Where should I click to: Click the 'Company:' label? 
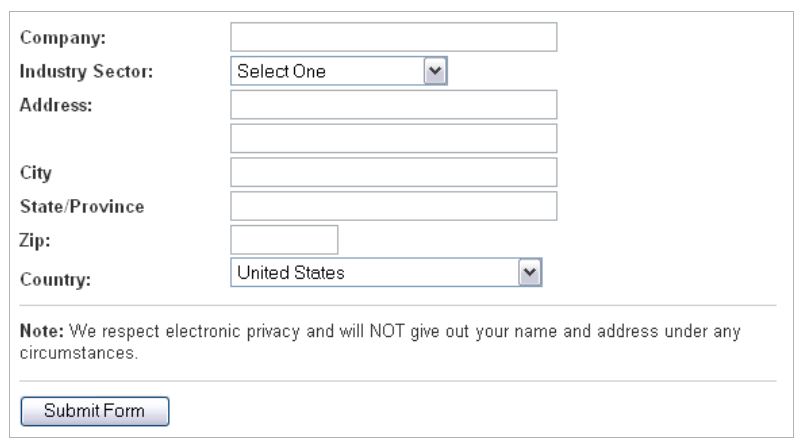[x=64, y=39]
